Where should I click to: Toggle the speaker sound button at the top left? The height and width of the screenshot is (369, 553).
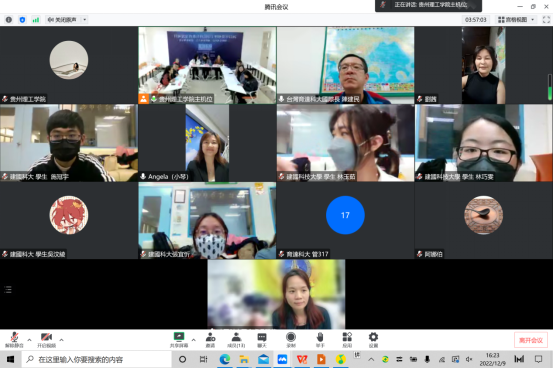(62, 20)
